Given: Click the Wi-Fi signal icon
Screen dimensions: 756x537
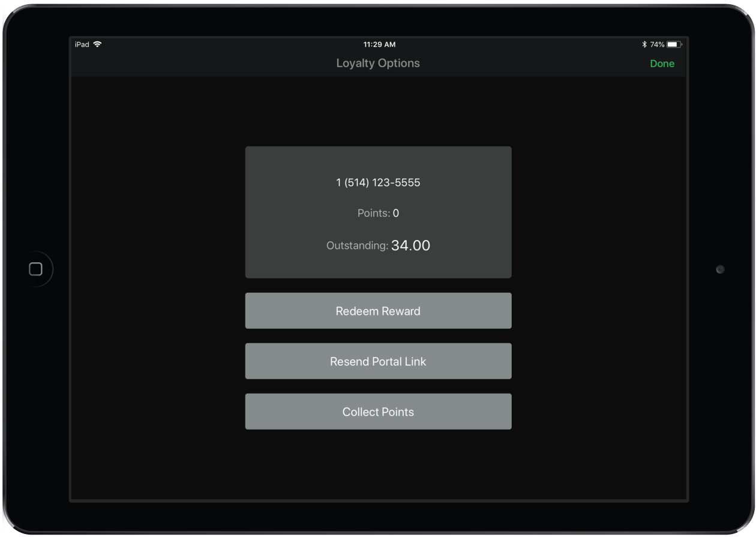Looking at the screenshot, I should [97, 44].
